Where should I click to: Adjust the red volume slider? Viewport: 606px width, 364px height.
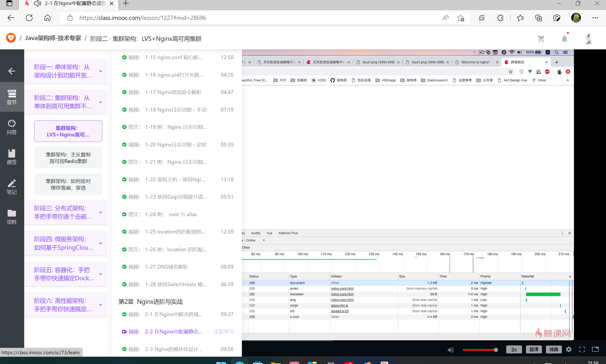[479, 350]
